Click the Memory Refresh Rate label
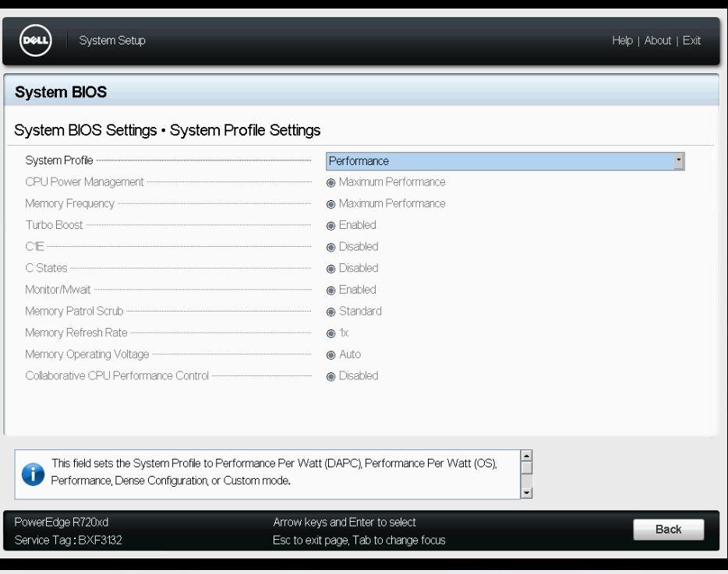 (x=76, y=333)
